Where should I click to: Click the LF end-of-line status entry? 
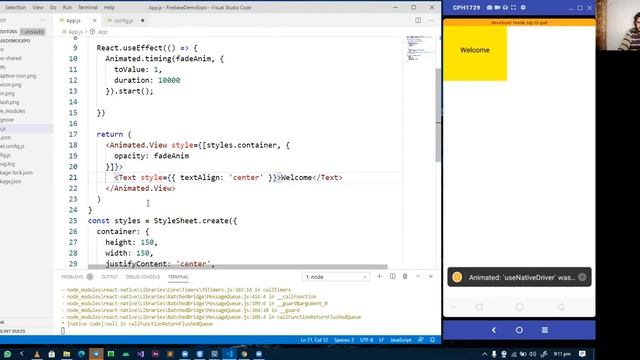point(381,340)
